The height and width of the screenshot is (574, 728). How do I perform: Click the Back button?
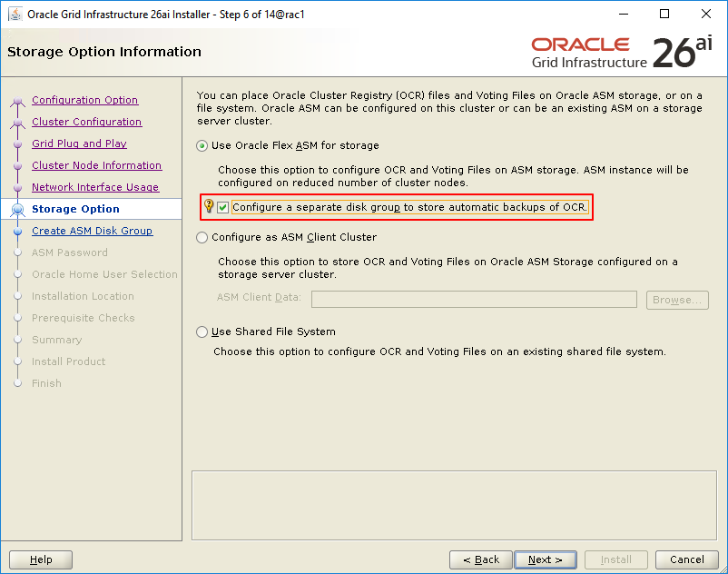coord(481,559)
